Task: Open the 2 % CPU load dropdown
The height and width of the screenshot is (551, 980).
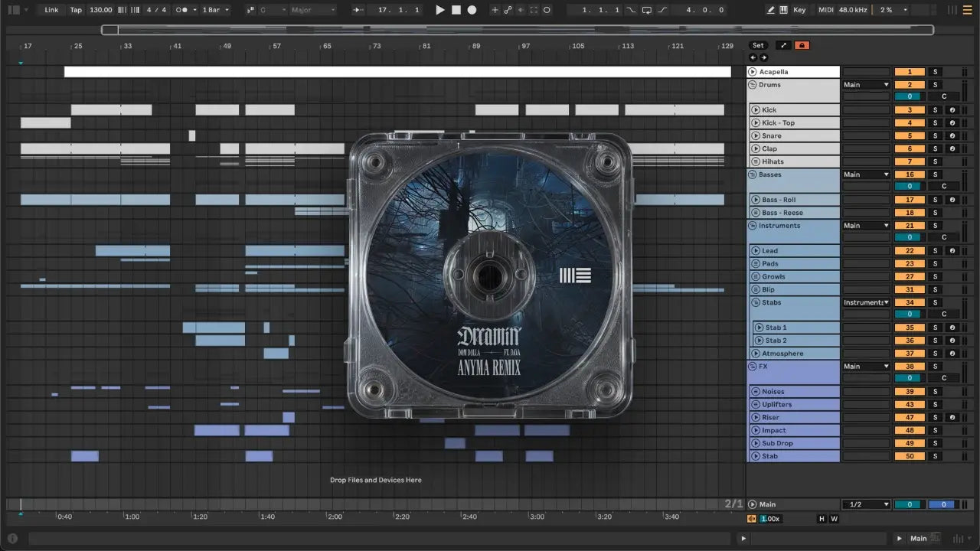Action: pyautogui.click(x=892, y=10)
